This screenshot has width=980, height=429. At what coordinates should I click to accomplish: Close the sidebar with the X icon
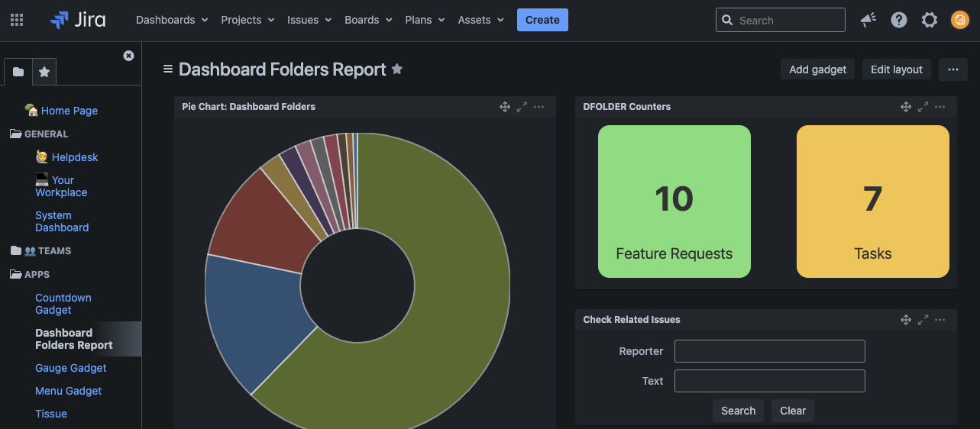(128, 56)
